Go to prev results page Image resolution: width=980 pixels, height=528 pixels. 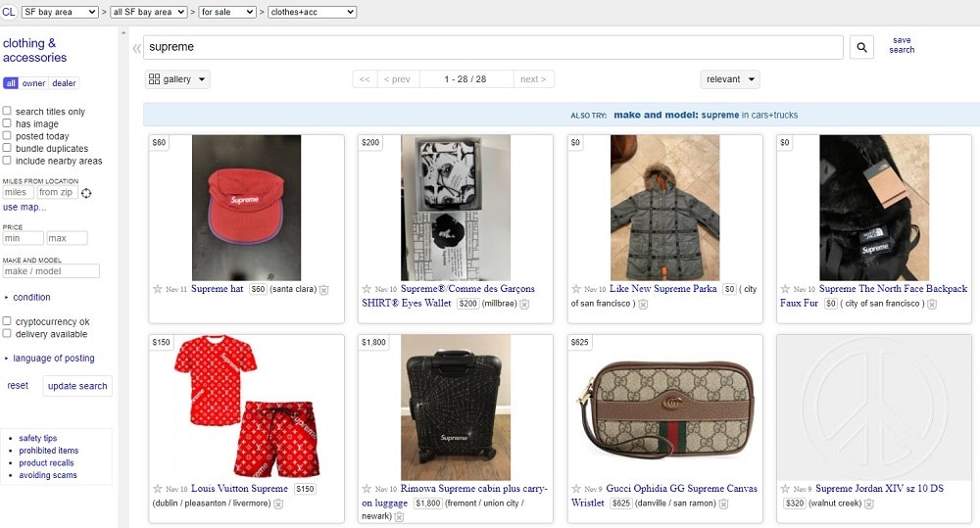click(x=397, y=79)
